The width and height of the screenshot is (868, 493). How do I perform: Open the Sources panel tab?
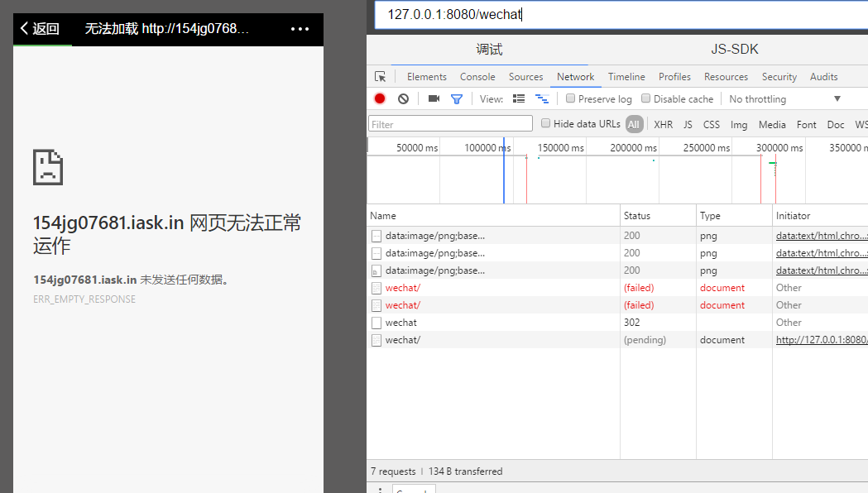[526, 77]
